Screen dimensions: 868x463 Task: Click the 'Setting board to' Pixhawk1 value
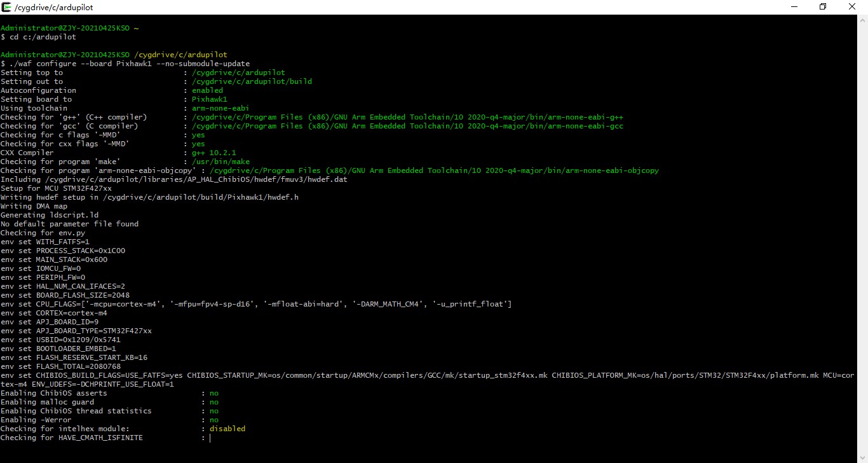click(x=209, y=99)
